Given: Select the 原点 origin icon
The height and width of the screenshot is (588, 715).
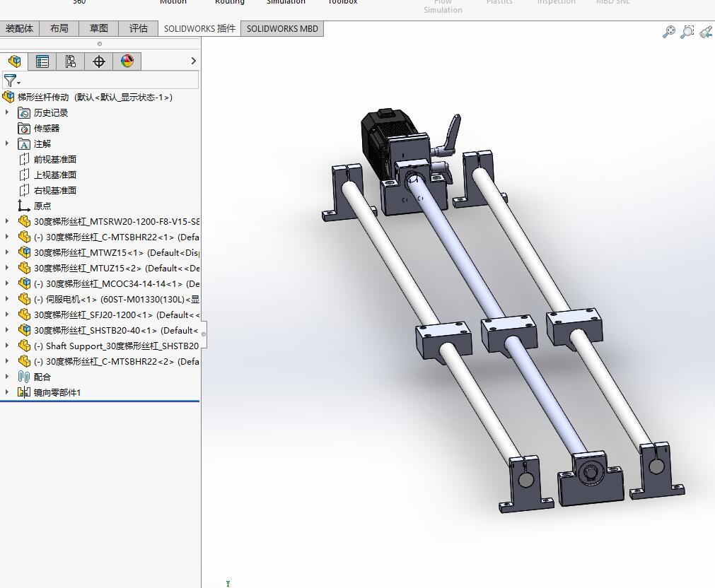Looking at the screenshot, I should pyautogui.click(x=24, y=206).
